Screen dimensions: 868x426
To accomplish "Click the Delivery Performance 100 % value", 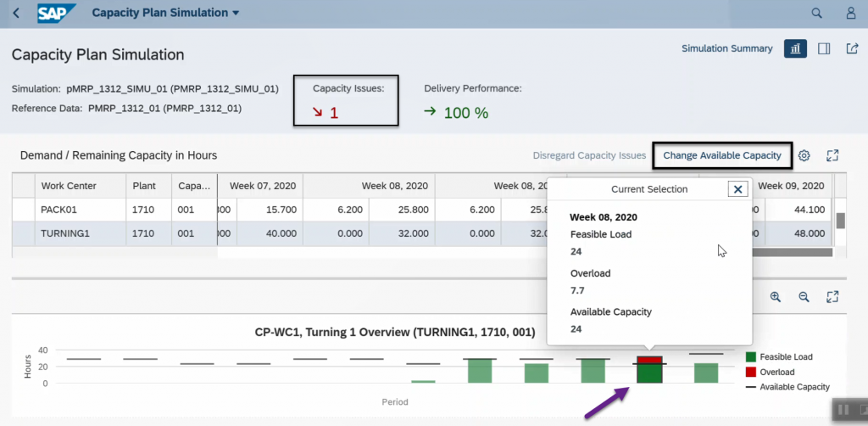I will tap(466, 113).
